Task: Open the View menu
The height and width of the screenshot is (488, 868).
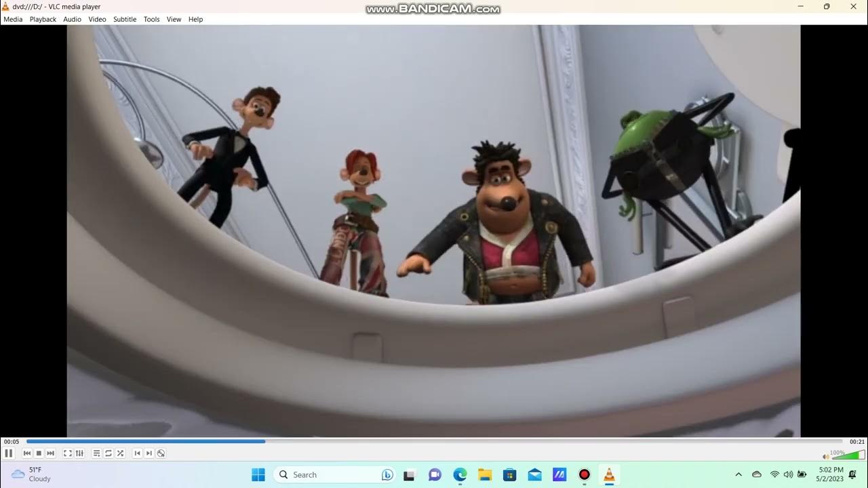Action: [174, 19]
